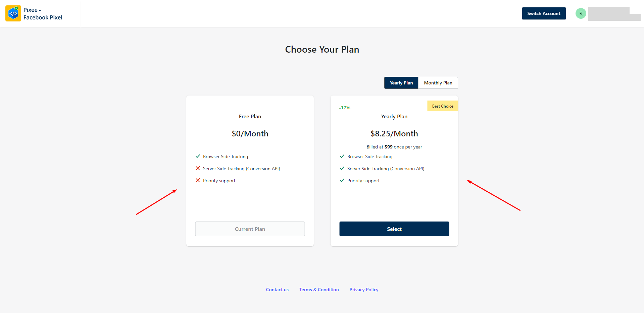Image resolution: width=644 pixels, height=313 pixels.
Task: Click check icon beside Yearly Server Side Tracking
Action: pyautogui.click(x=342, y=168)
